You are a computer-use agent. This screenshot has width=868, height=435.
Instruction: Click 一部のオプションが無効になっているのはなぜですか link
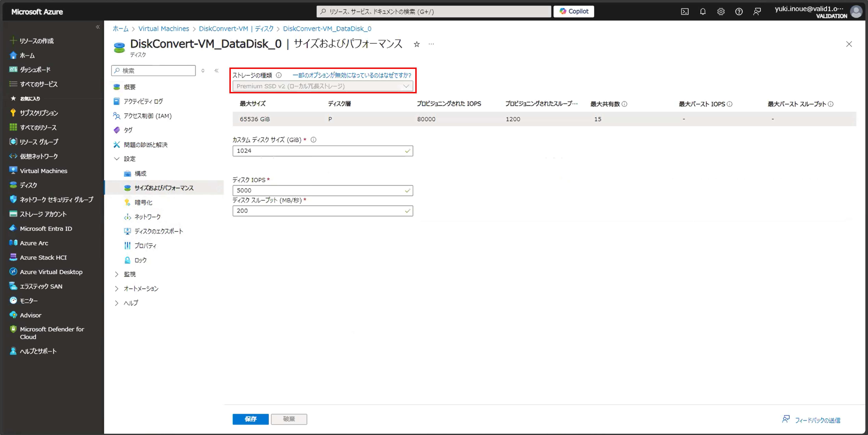click(352, 75)
